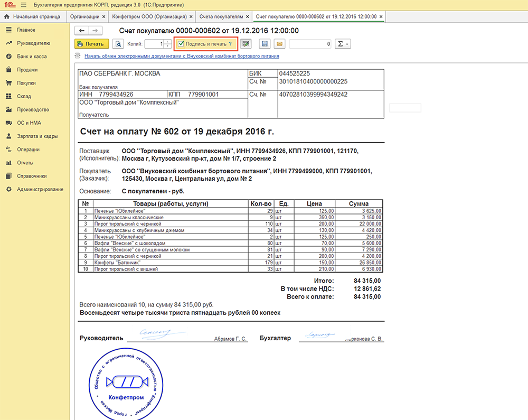Click the Склад grid icon
This screenshot has width=528, height=420.
(x=9, y=96)
